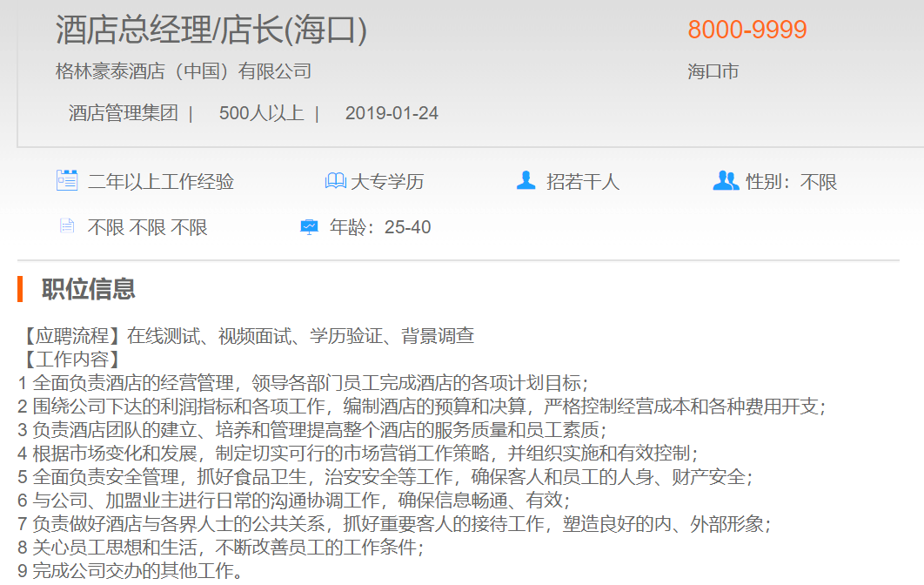This screenshot has width=924, height=585.
Task: Click the document icon beside 不限 不限 不限
Action: (x=67, y=227)
